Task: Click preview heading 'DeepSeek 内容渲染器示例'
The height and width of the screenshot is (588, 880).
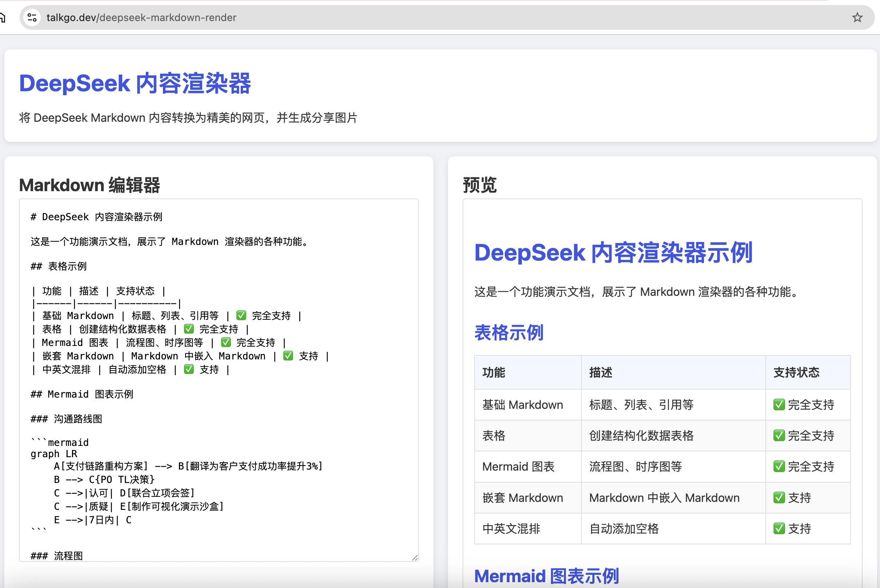Action: click(x=613, y=253)
